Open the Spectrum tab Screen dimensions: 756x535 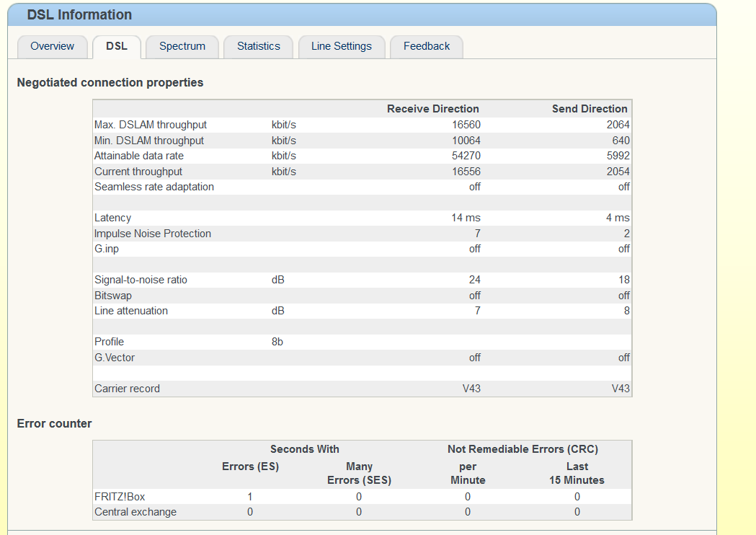pyautogui.click(x=182, y=46)
